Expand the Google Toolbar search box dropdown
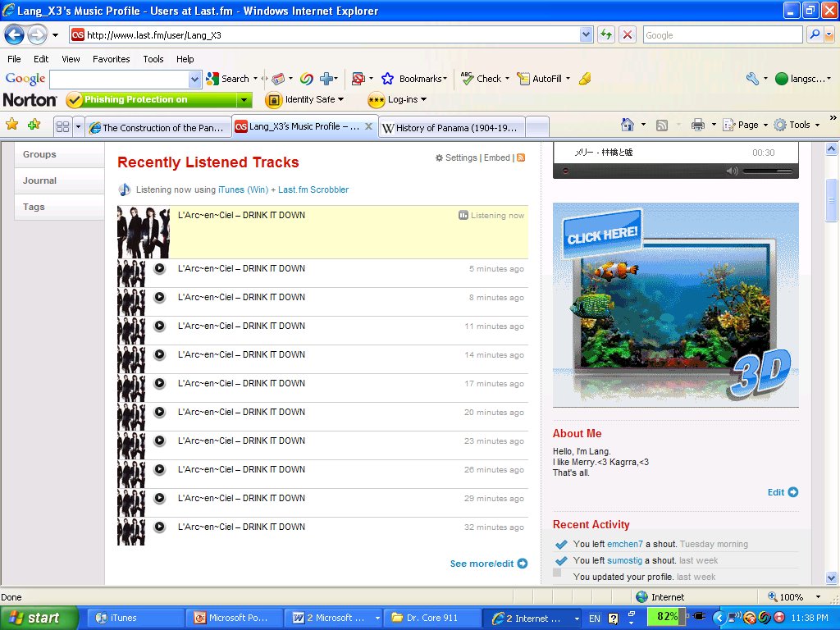The height and width of the screenshot is (630, 840). (195, 80)
